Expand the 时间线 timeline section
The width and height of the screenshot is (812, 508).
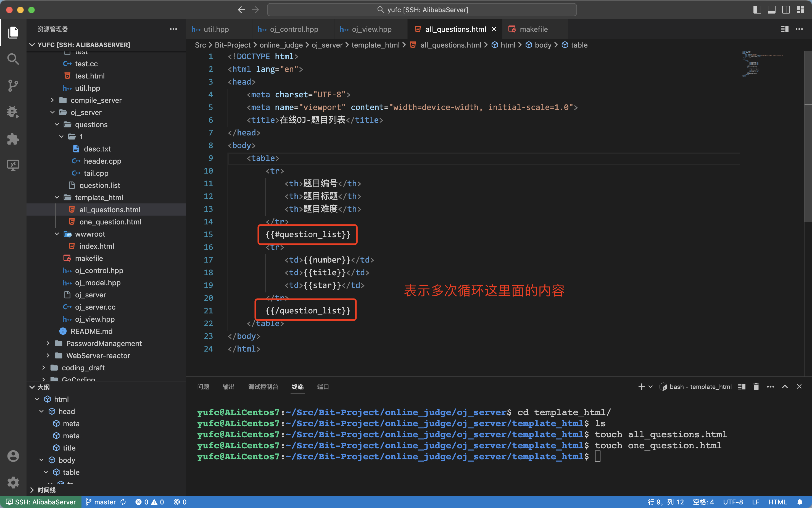pos(106,490)
